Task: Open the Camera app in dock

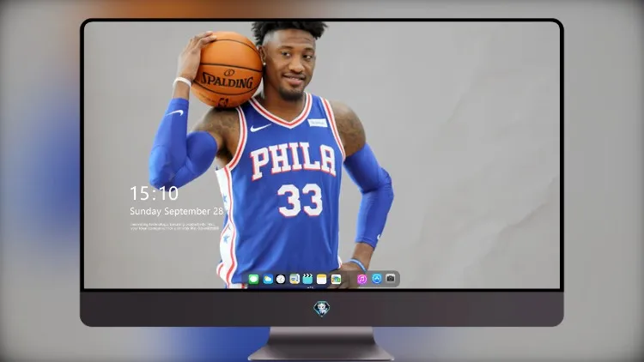Action: click(390, 279)
